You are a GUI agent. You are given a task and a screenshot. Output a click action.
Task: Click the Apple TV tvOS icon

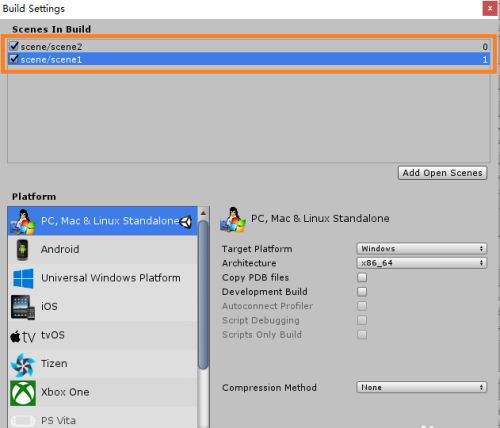pyautogui.click(x=23, y=336)
